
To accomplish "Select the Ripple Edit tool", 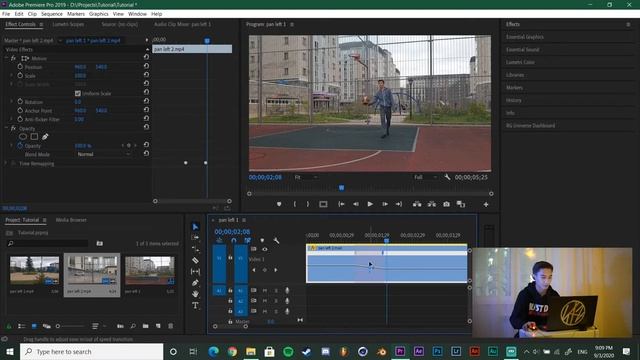I will (x=196, y=249).
